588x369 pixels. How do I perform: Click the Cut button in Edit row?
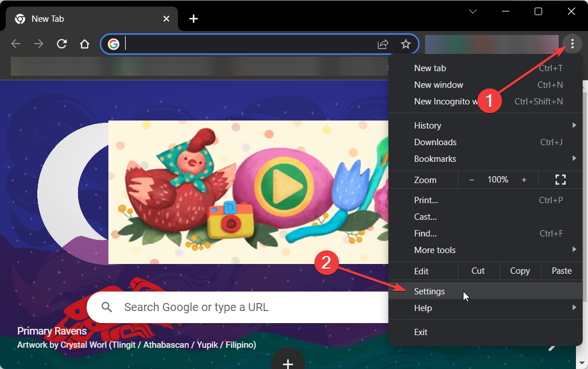(x=478, y=271)
